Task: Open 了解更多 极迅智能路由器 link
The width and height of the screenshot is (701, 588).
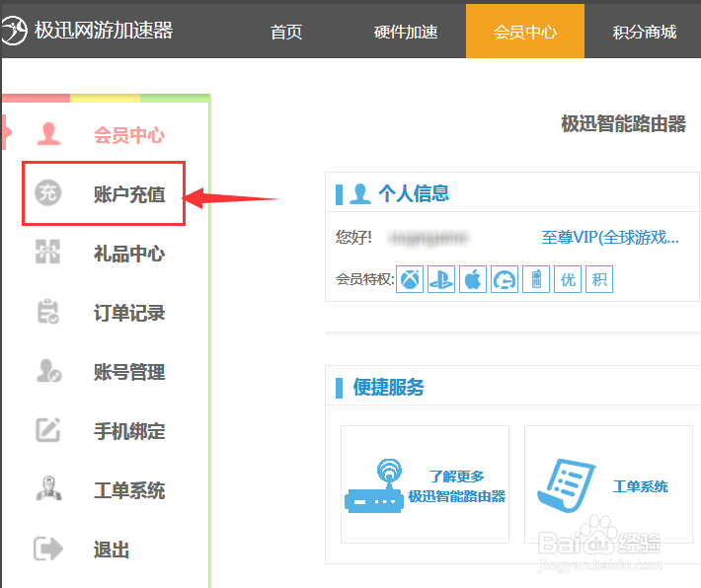Action: click(456, 486)
